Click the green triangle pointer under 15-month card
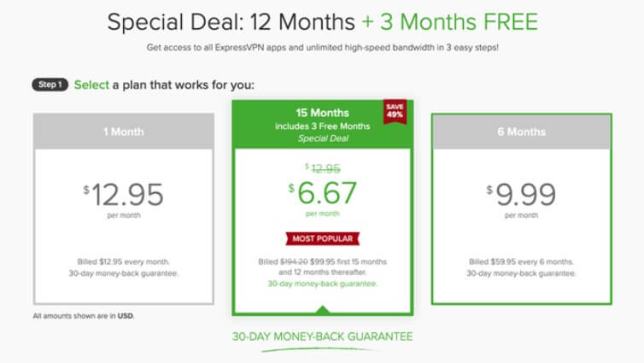This screenshot has height=363, width=644. click(322, 309)
